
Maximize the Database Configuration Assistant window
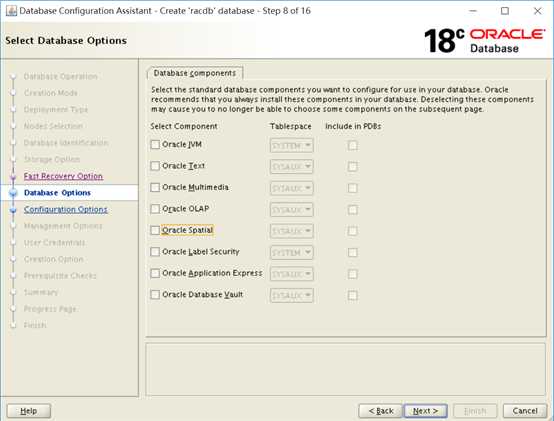pos(505,11)
